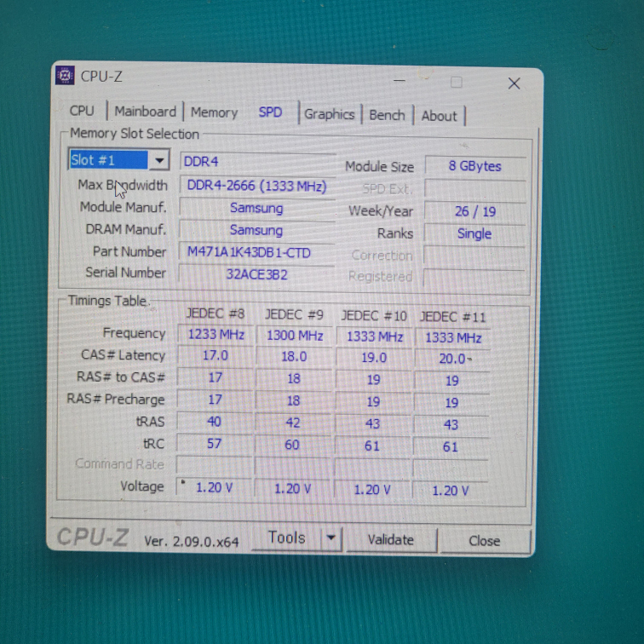
Task: Click the Week/Year value 26 / 19
Action: click(475, 211)
